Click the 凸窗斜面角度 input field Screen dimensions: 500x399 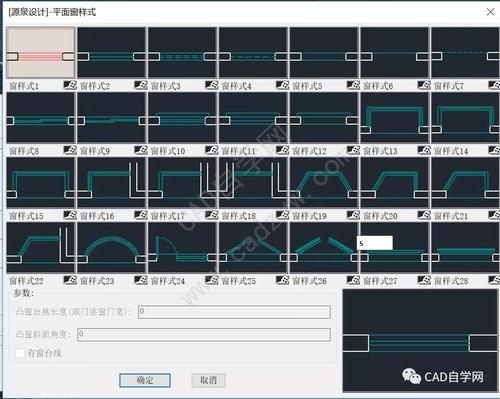click(x=204, y=334)
